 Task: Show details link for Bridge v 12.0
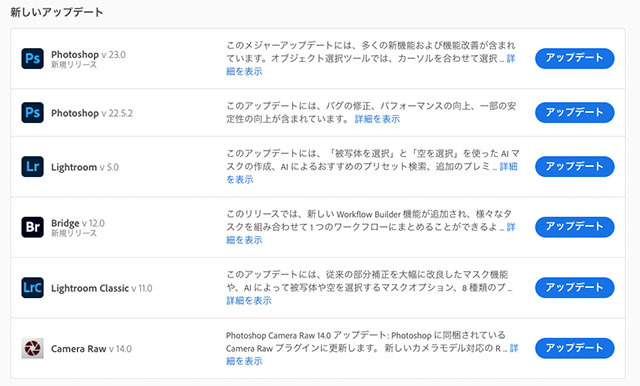pos(244,240)
